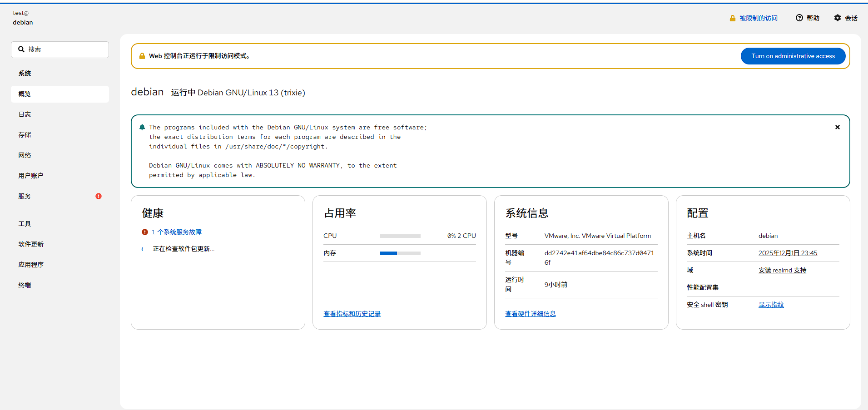The width and height of the screenshot is (868, 410).
Task: Click the lock icon beside restricted access
Action: (732, 18)
